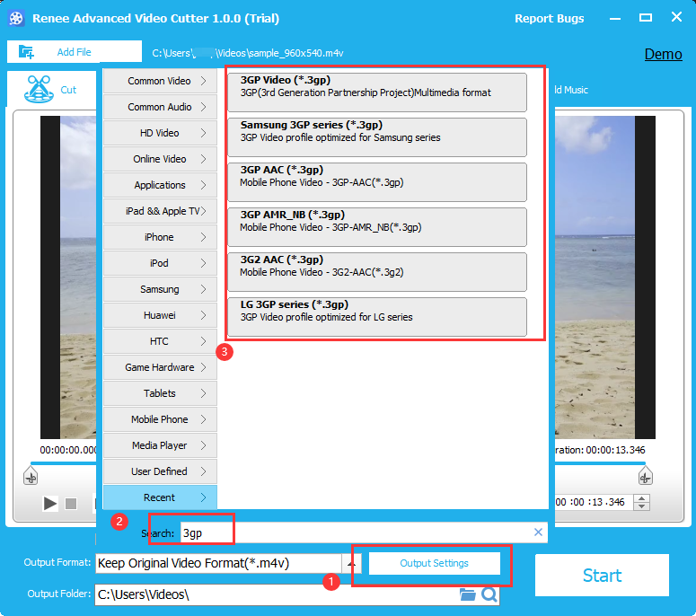Click the Cut scissors icon tab
The image size is (696, 616).
tap(38, 90)
